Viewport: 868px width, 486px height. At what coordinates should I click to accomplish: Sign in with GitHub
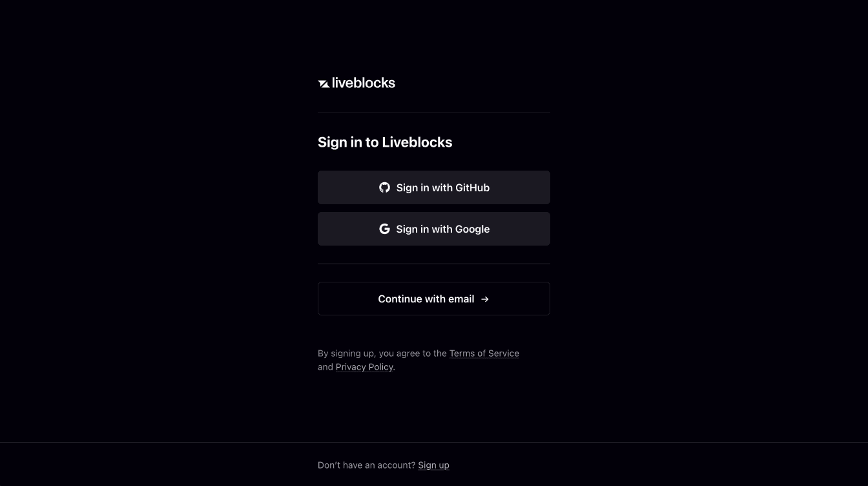[434, 187]
